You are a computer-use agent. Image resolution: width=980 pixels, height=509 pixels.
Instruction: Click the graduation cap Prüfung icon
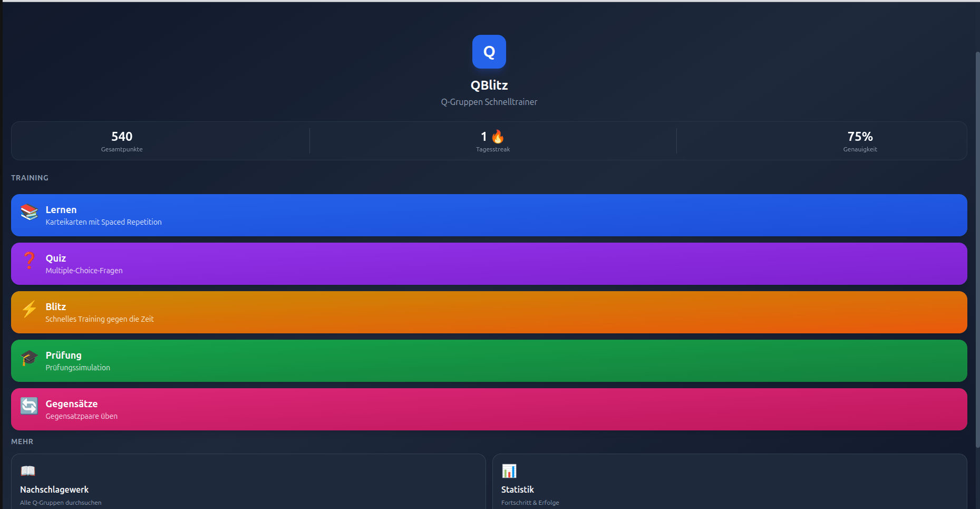pyautogui.click(x=29, y=358)
